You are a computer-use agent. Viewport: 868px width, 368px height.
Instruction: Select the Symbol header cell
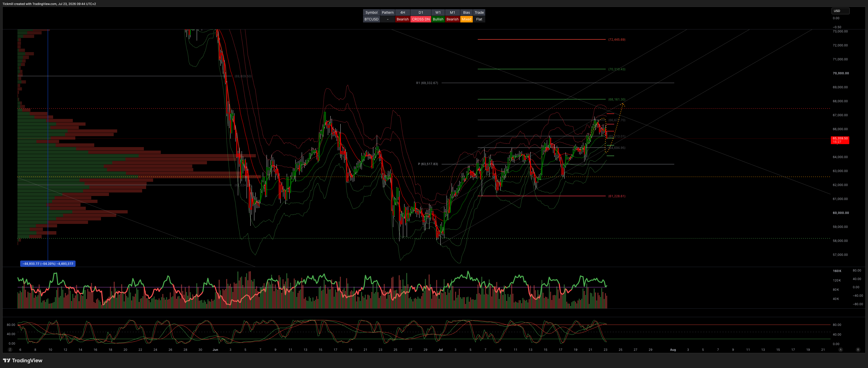pos(371,12)
